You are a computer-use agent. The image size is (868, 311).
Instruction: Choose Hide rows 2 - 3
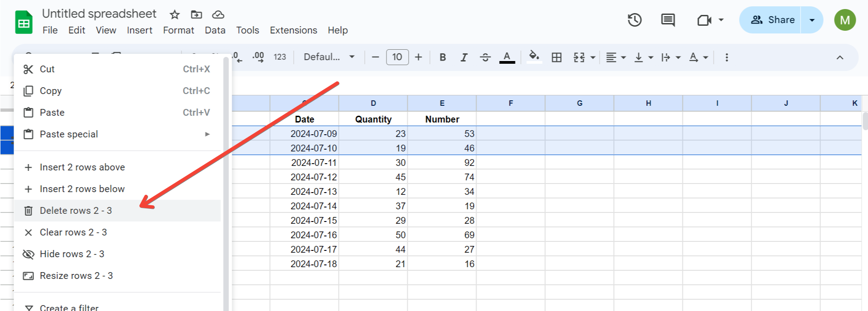117,254
